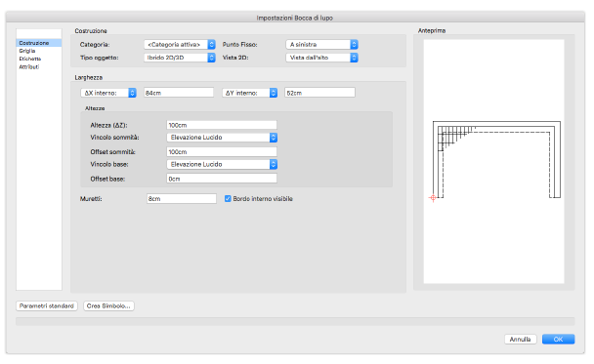This screenshot has width=594, height=364.
Task: Open the ΔX interno dropdown
Action: point(108,93)
